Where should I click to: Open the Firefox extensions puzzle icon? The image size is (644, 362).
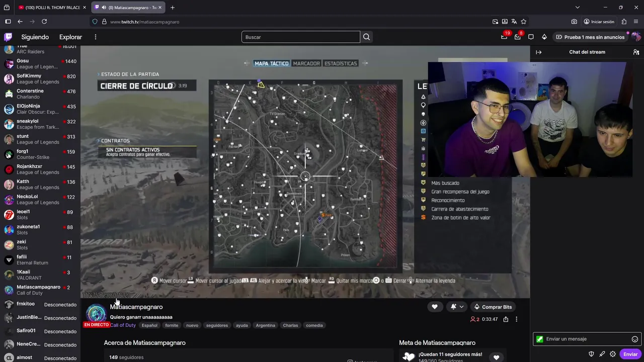[x=624, y=22]
